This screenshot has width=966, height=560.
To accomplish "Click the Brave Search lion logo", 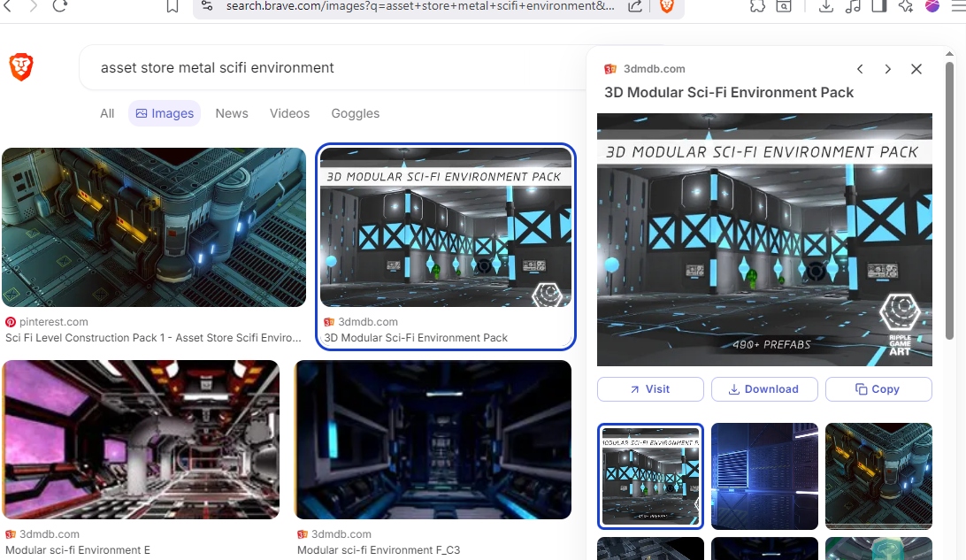I will click(21, 67).
